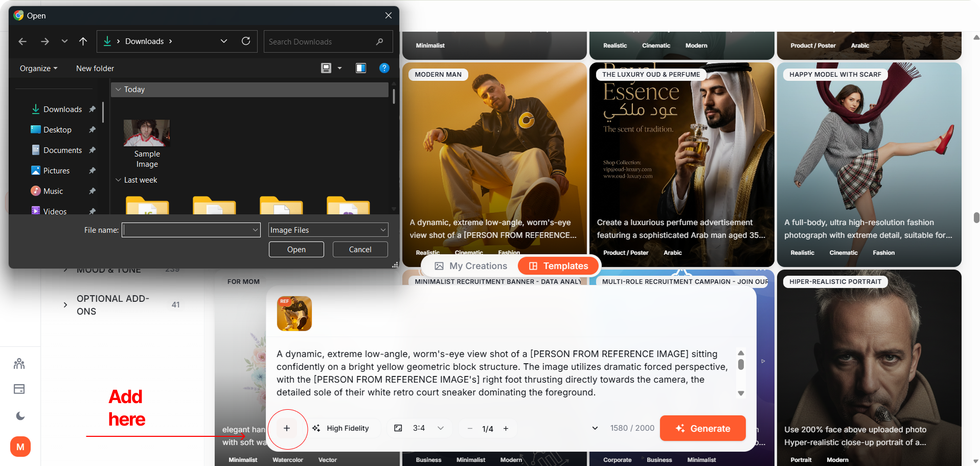Click Portrait tag on hiper-realistic card
The image size is (980, 466).
[x=801, y=460]
